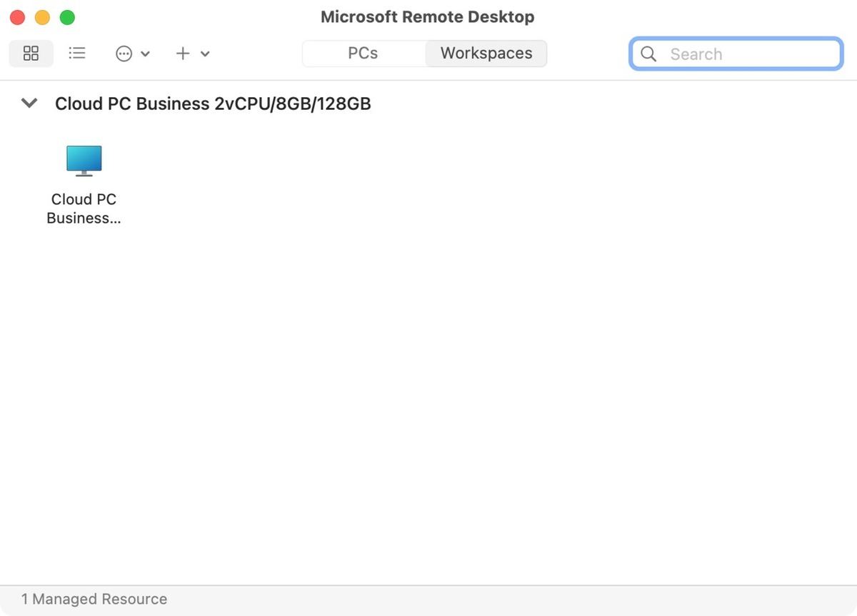857x616 pixels.
Task: Click the Search field
Action: pyautogui.click(x=736, y=54)
